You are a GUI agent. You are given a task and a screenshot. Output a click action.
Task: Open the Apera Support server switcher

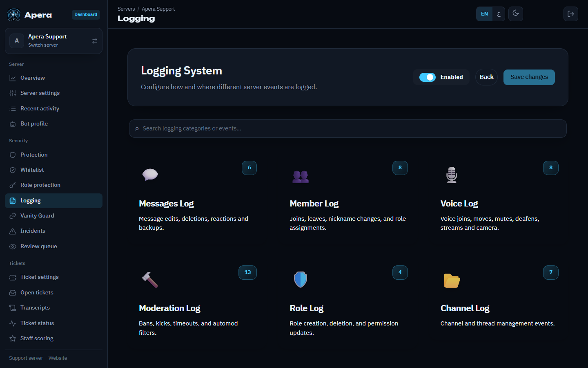pyautogui.click(x=53, y=41)
